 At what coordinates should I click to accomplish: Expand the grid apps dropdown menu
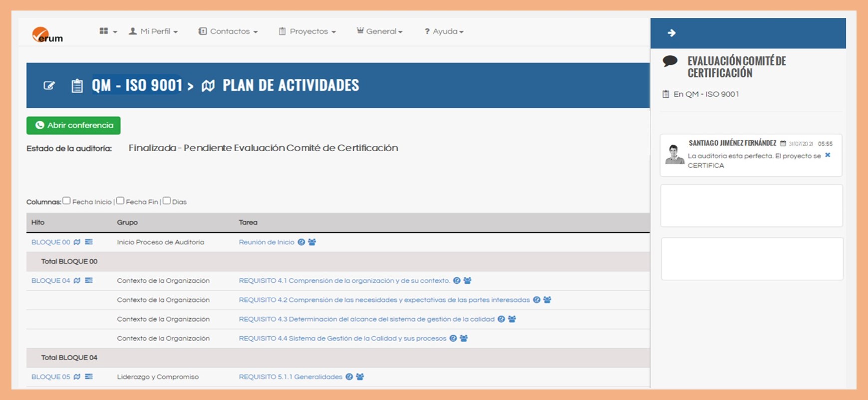[x=108, y=31]
